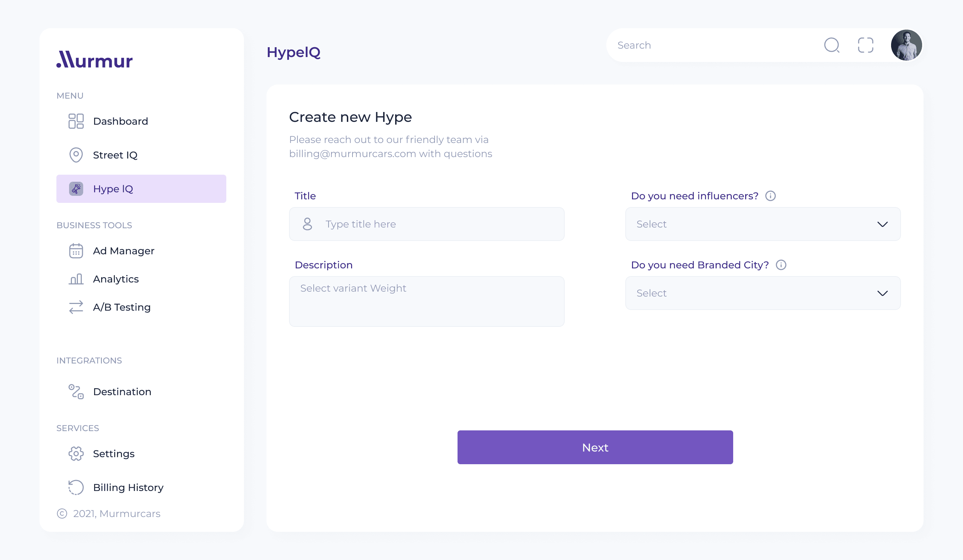
Task: Click the Analytics bar chart icon
Action: click(76, 279)
